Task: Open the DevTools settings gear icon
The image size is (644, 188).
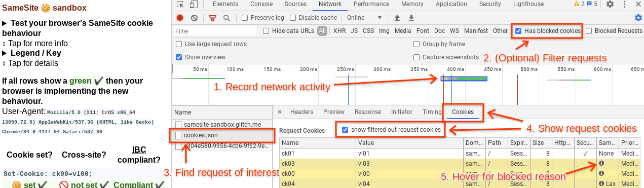Action: 610,4
